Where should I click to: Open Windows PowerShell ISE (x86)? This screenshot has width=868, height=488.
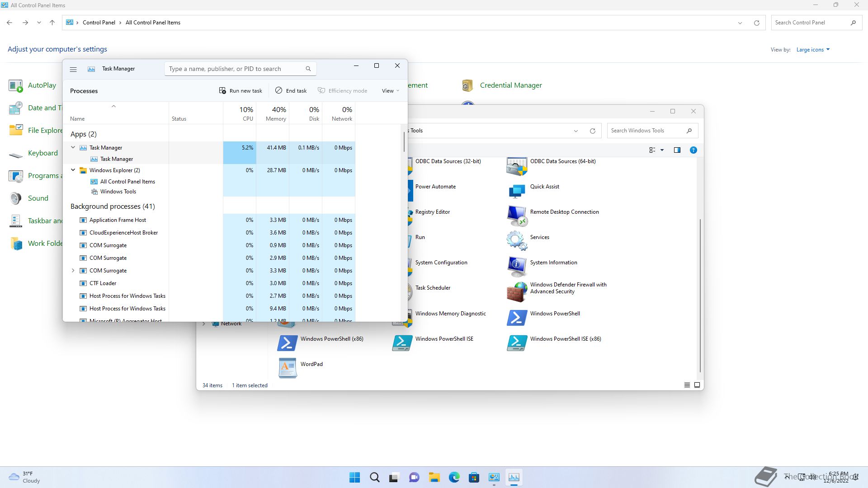tap(554, 343)
